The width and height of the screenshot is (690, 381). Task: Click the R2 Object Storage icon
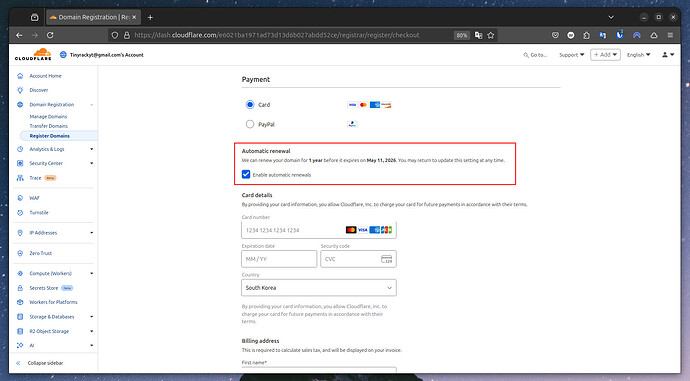20,331
